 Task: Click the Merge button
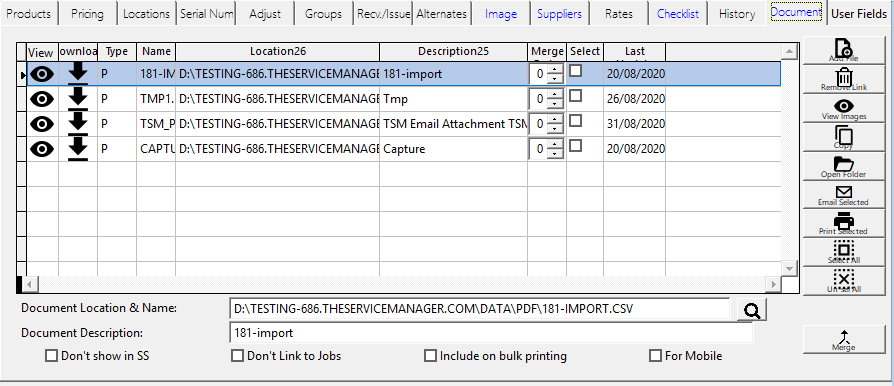pyautogui.click(x=843, y=340)
